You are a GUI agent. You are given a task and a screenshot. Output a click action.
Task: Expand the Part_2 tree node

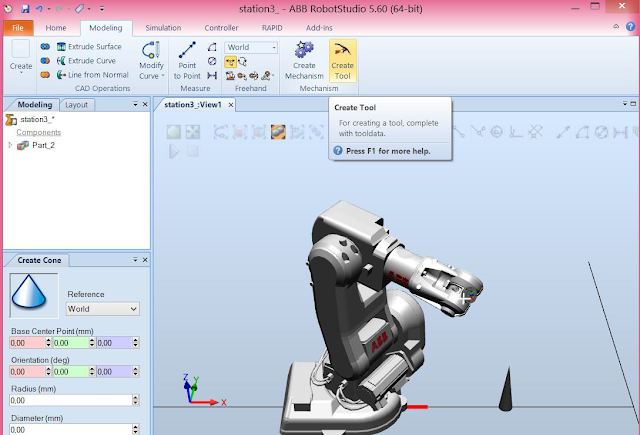11,145
